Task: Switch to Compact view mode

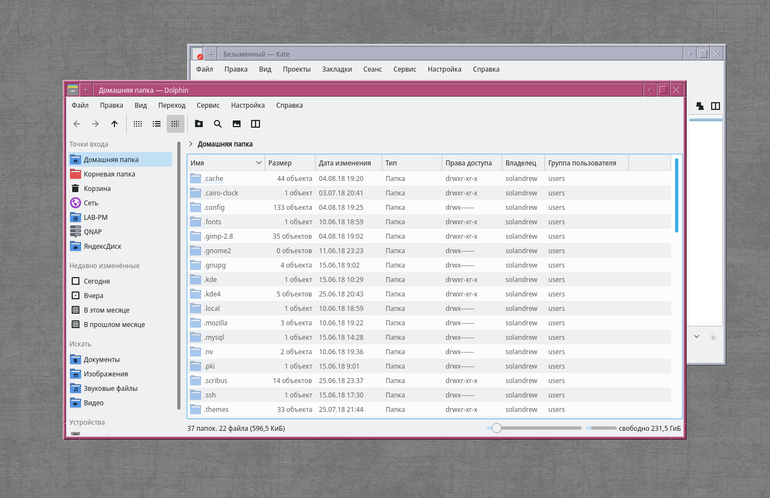Action: point(157,124)
